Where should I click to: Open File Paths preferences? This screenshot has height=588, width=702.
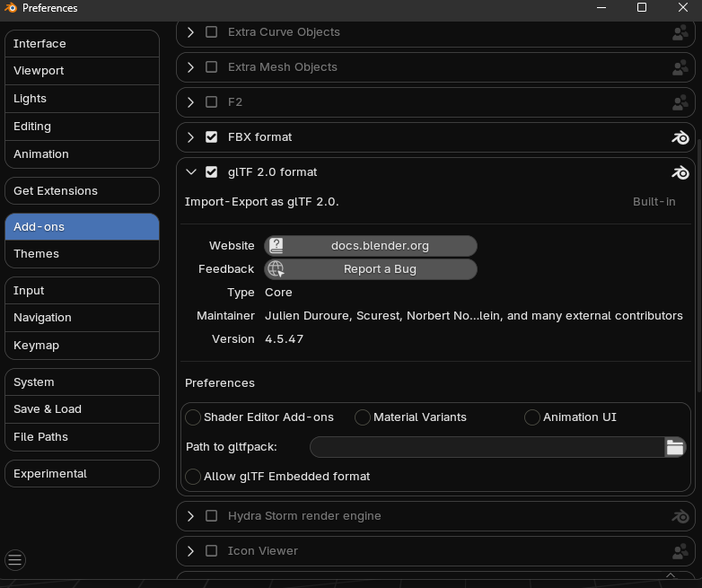point(82,437)
